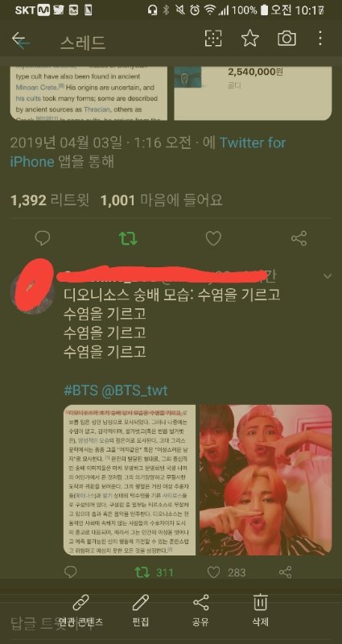342x644 pixels.
Task: Tap 삭제 trash delete button
Action: 260,610
